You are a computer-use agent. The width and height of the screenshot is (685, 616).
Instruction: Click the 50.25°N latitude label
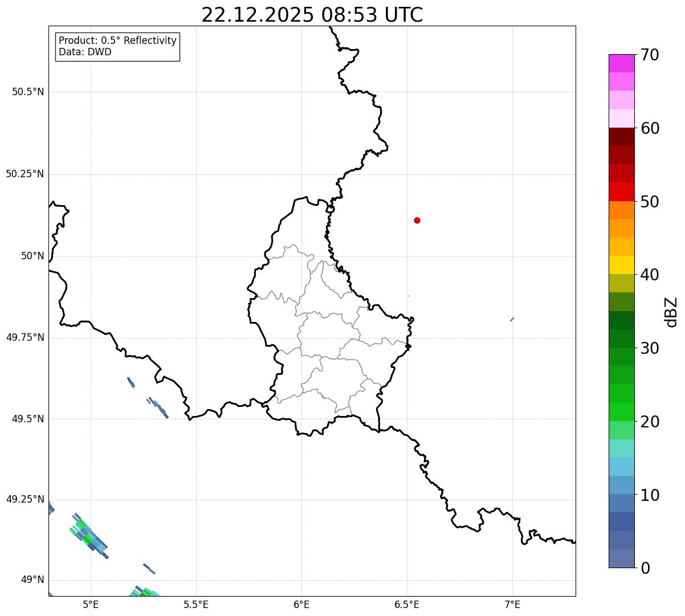[25, 174]
